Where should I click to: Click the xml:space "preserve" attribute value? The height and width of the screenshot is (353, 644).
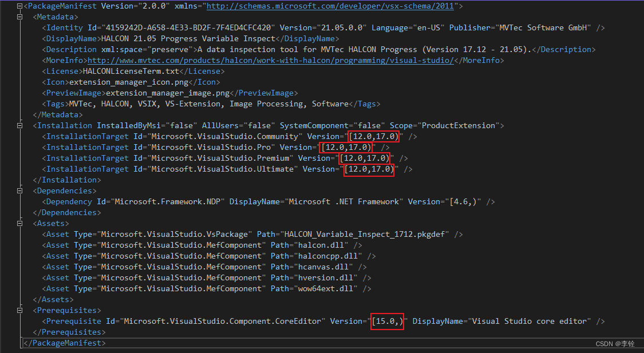coord(170,50)
